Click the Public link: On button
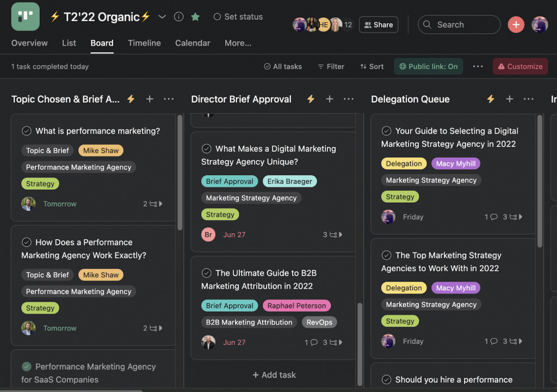This screenshot has width=557, height=392. click(x=429, y=66)
